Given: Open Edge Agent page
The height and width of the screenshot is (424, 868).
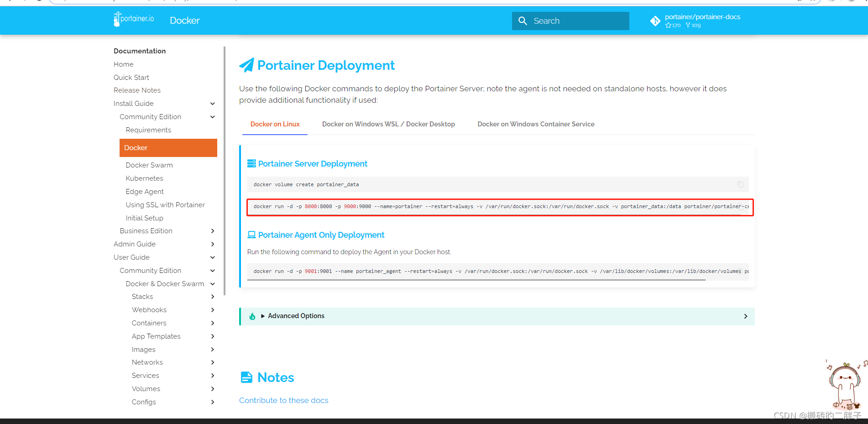Looking at the screenshot, I should coord(145,192).
